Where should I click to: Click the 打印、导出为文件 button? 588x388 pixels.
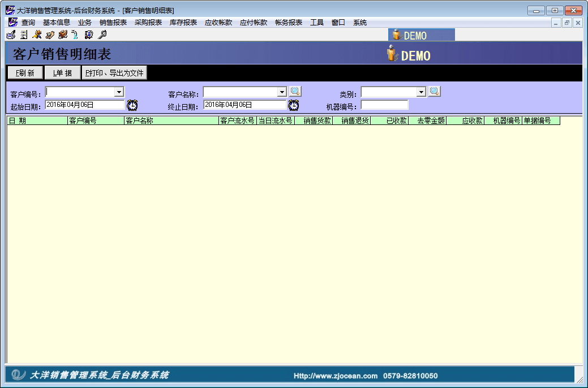click(x=115, y=73)
